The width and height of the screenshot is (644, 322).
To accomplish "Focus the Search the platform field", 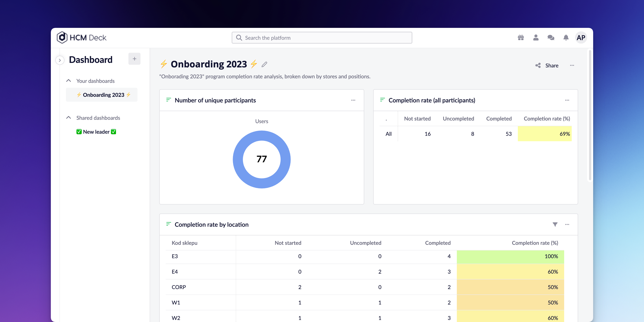I will [x=322, y=38].
